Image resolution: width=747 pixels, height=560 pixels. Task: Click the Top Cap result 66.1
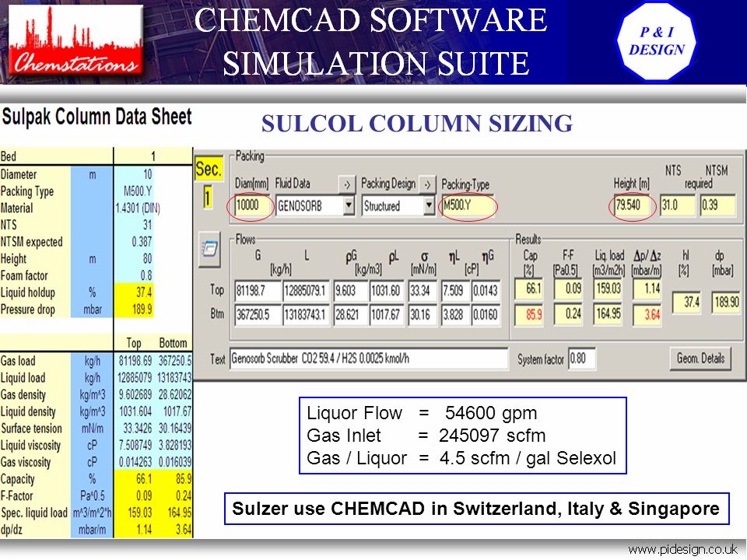pyautogui.click(x=528, y=289)
